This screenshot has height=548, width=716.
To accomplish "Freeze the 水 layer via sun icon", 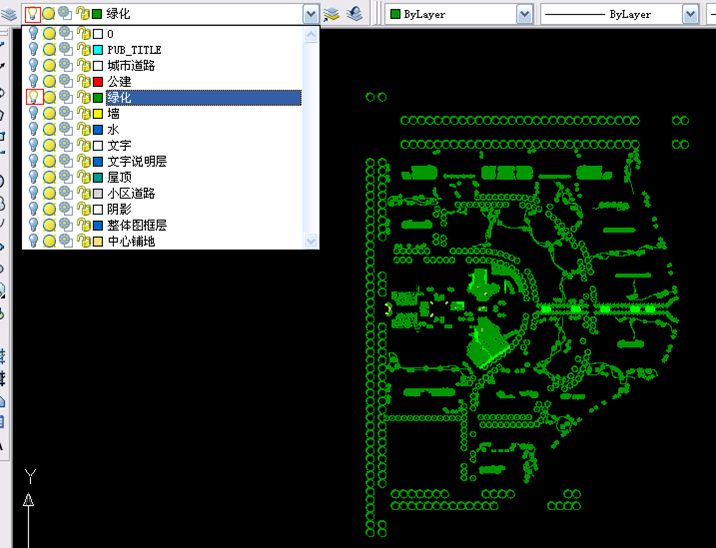I will point(49,129).
